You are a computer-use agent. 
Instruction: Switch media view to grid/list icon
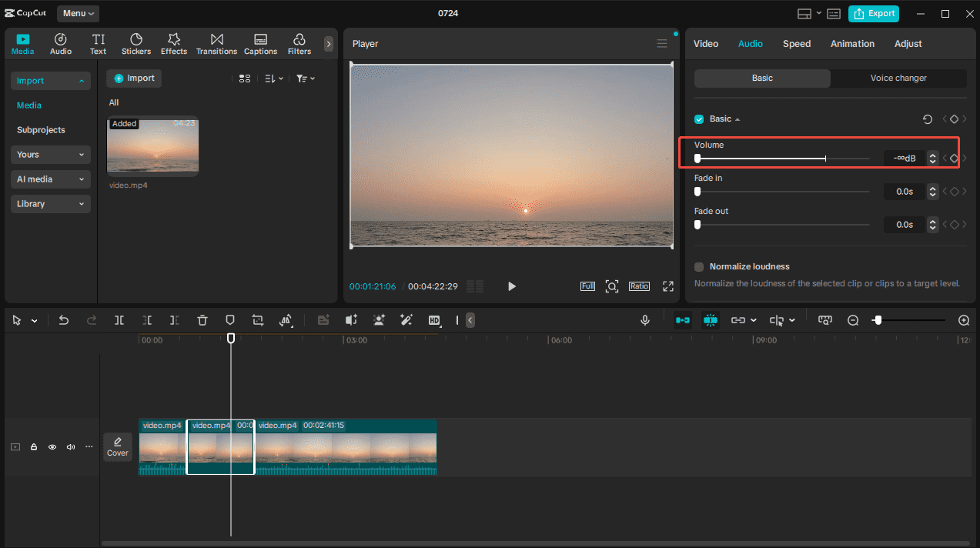pos(245,79)
